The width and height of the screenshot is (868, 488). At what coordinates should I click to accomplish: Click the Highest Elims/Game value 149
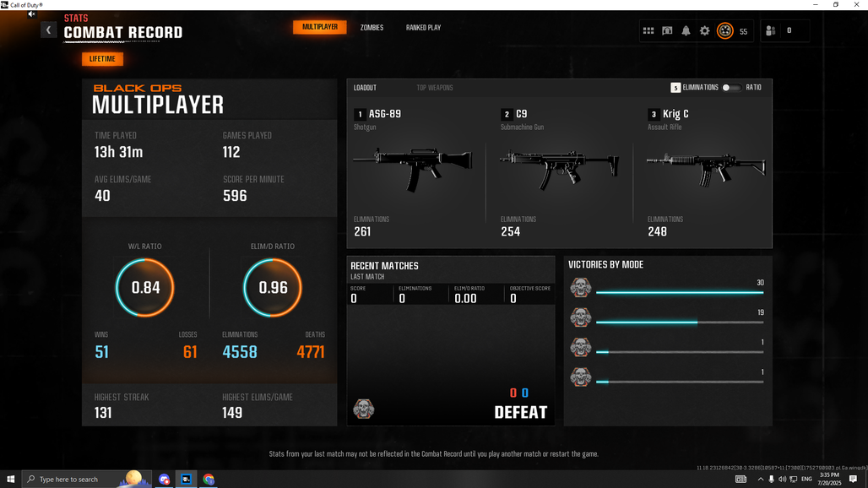click(x=232, y=413)
